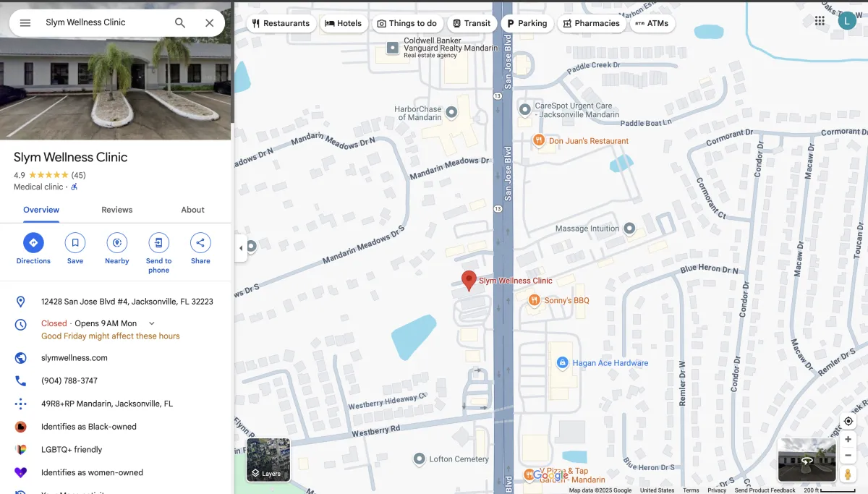Click the Good Friday hours notice
The height and width of the screenshot is (494, 868).
tap(111, 336)
